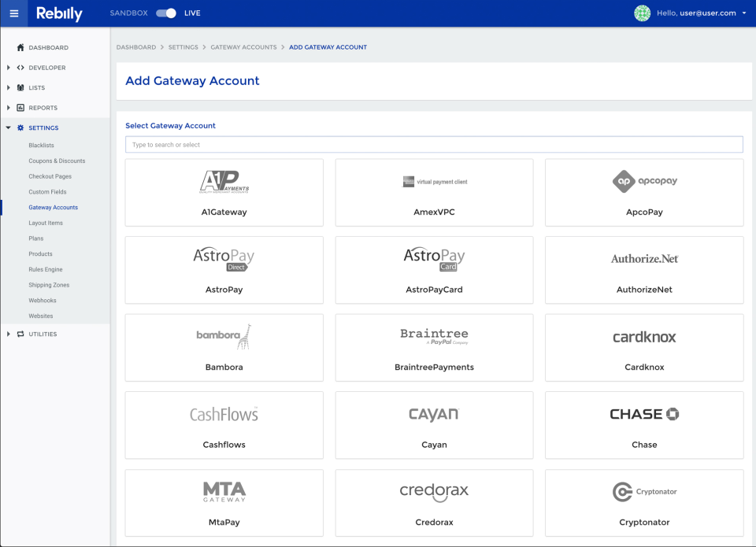Go to Gateway Accounts breadcrumb link
This screenshot has width=756, height=547.
(x=243, y=47)
